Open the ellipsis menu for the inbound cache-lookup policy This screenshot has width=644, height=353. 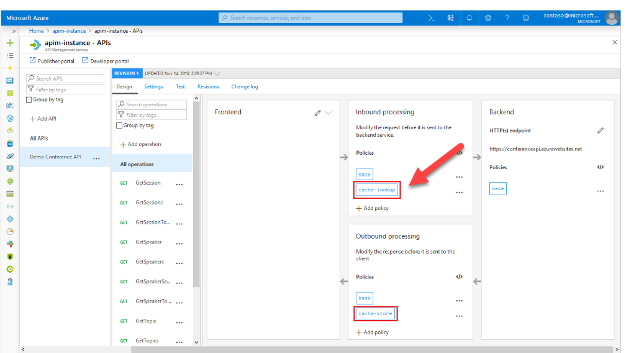pyautogui.click(x=459, y=192)
